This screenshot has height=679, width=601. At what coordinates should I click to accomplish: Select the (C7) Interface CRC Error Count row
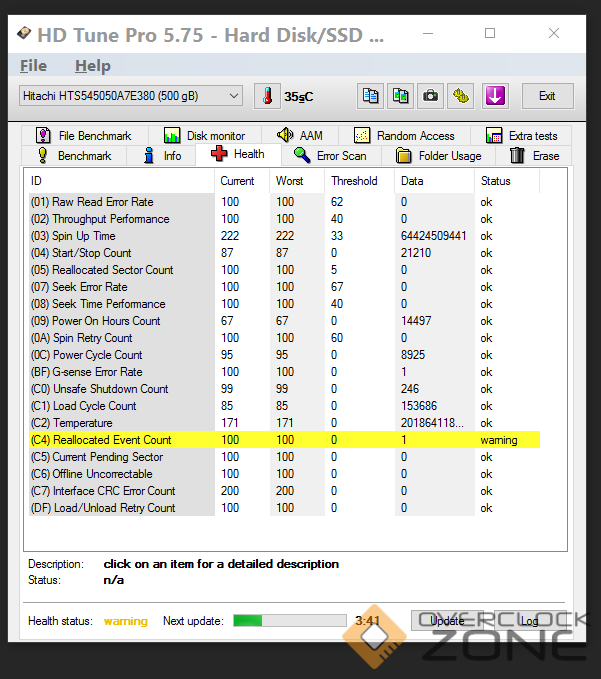(x=284, y=491)
